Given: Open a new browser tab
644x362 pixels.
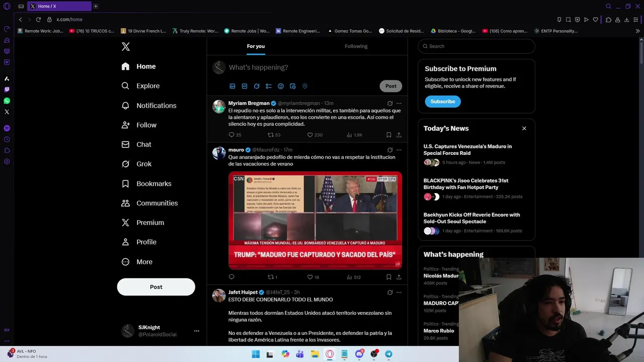Looking at the screenshot, I should tap(96, 7).
